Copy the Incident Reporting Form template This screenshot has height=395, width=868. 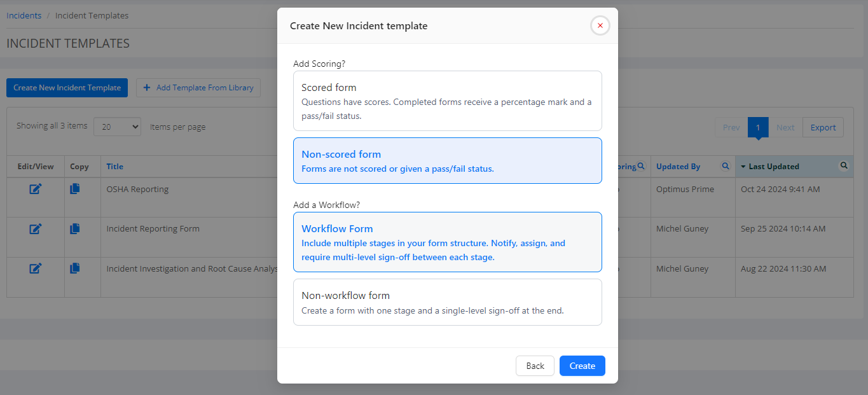pos(75,228)
